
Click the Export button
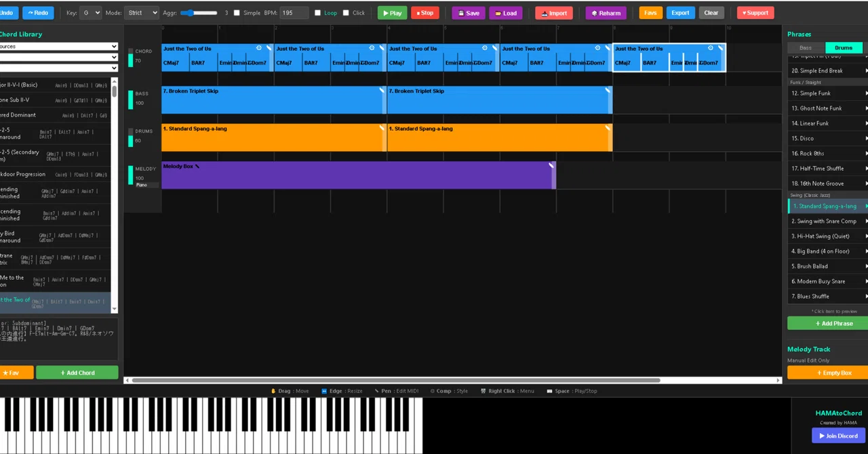(x=680, y=13)
